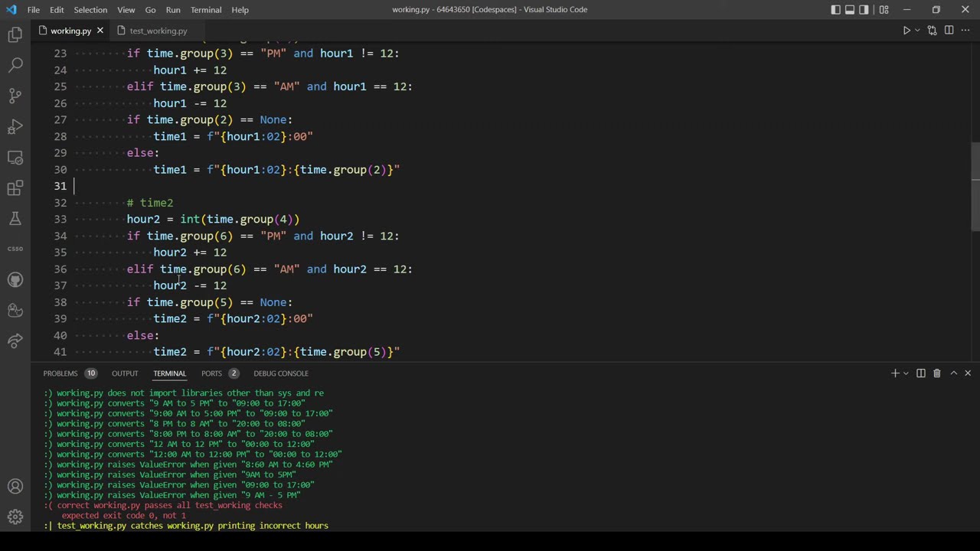Open the Explorer view in activity bar
Viewport: 980px width, 551px height.
tap(15, 35)
